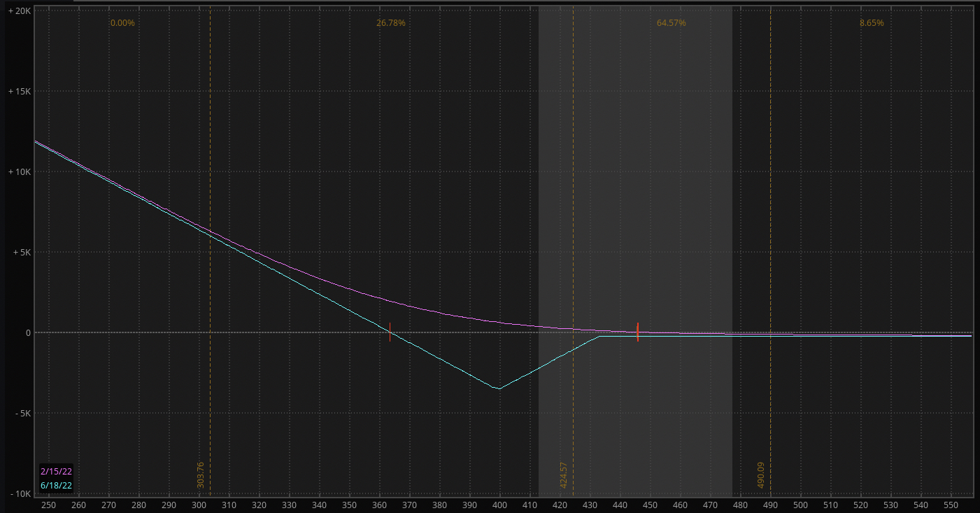Image resolution: width=980 pixels, height=513 pixels.
Task: Click the 250 price axis label
Action: click(x=48, y=505)
